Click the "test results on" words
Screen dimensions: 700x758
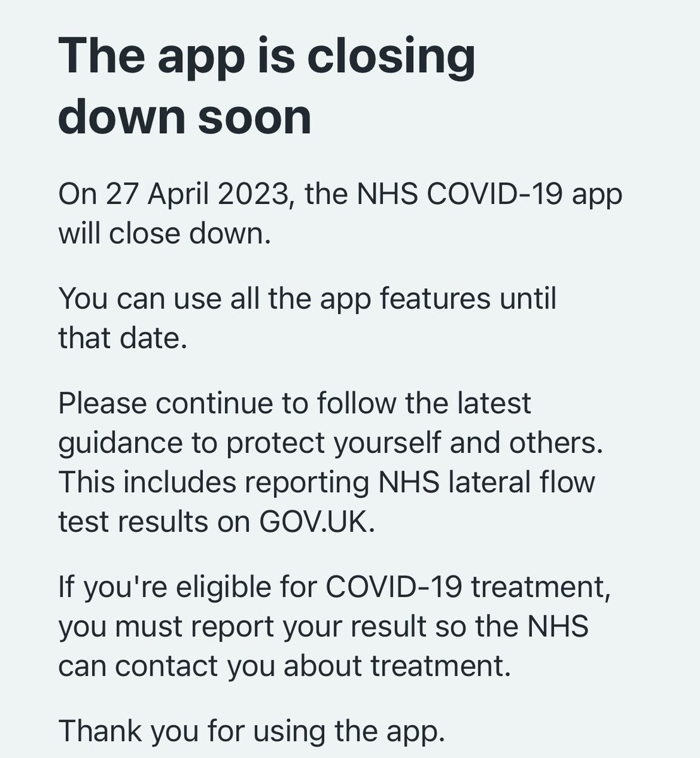(x=155, y=523)
